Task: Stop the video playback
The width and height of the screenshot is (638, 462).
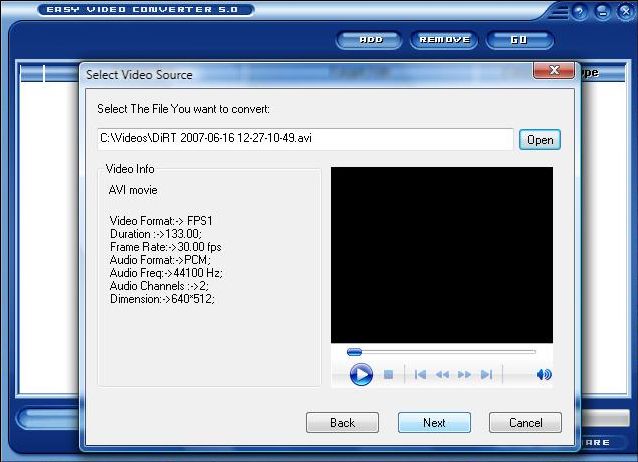Action: coord(388,375)
